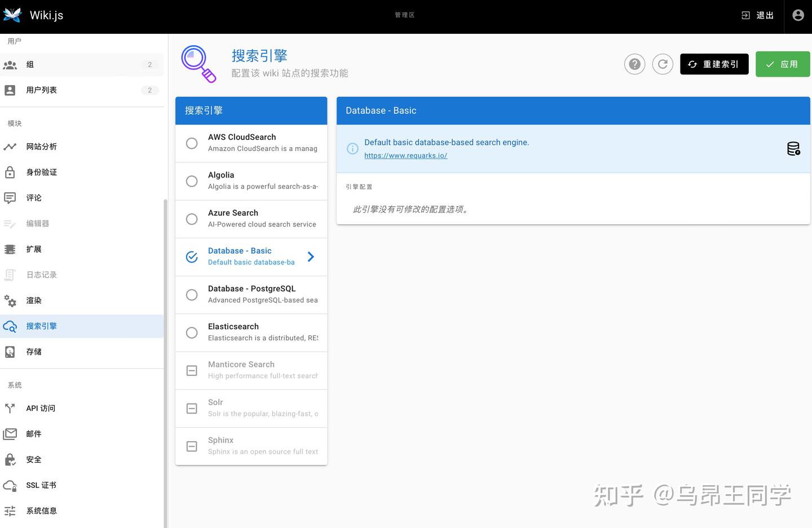Click the 评论 comments icon
The image size is (812, 528).
[10, 198]
